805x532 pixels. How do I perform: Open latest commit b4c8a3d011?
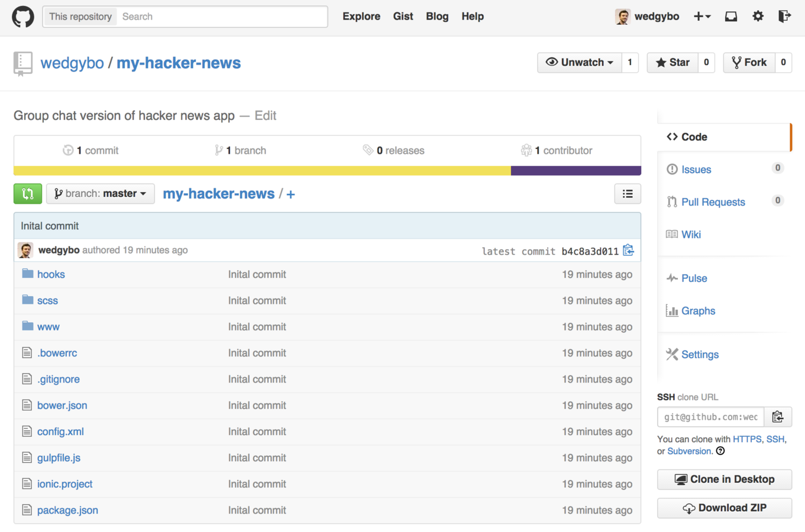click(590, 251)
